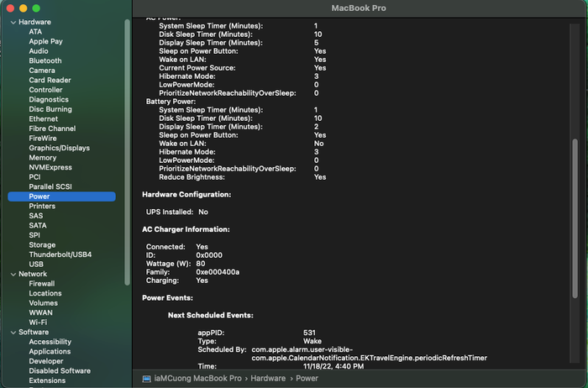Click Power in the bottom path bar
The height and width of the screenshot is (388, 588).
(x=307, y=379)
